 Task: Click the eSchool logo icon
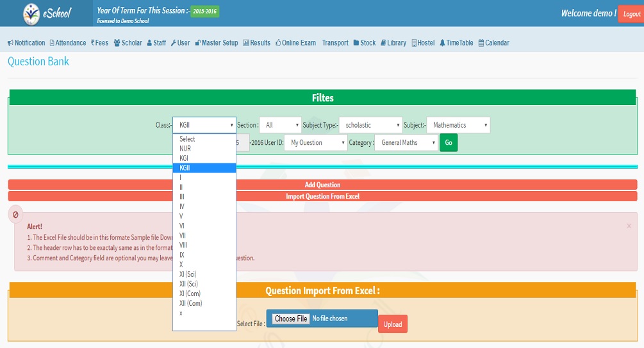(31, 13)
